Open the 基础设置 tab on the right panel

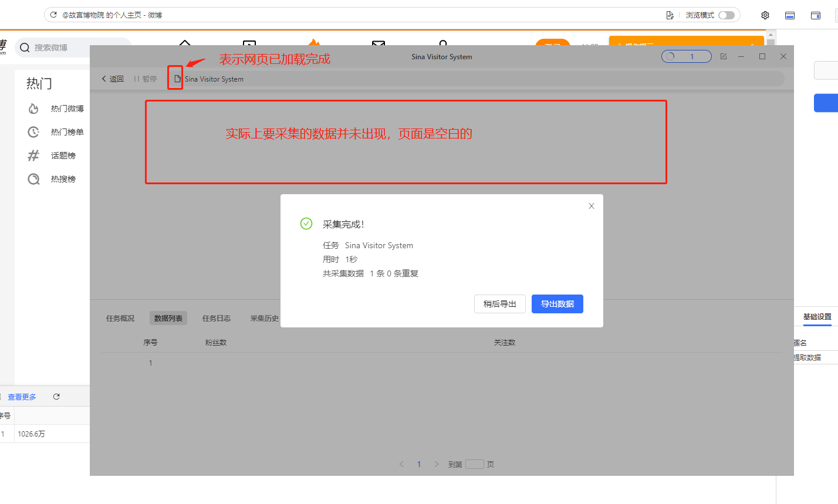(x=817, y=317)
